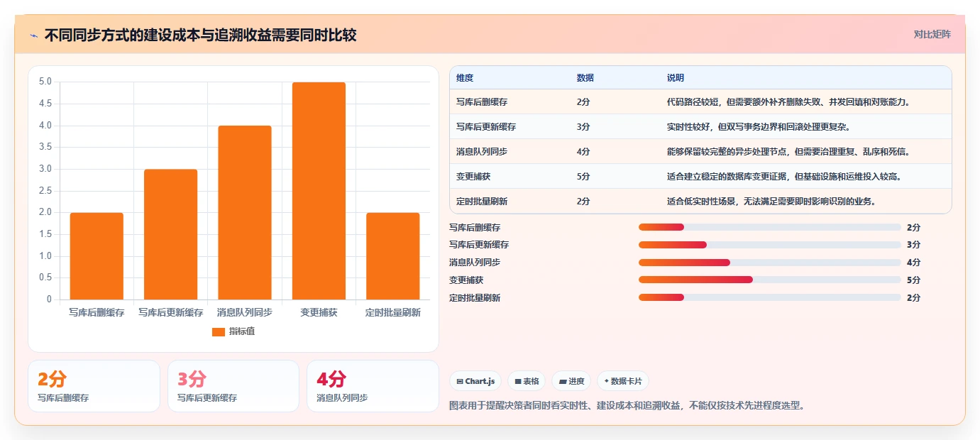Click description starting 代码路径较短
This screenshot has width=980, height=440.
click(788, 102)
